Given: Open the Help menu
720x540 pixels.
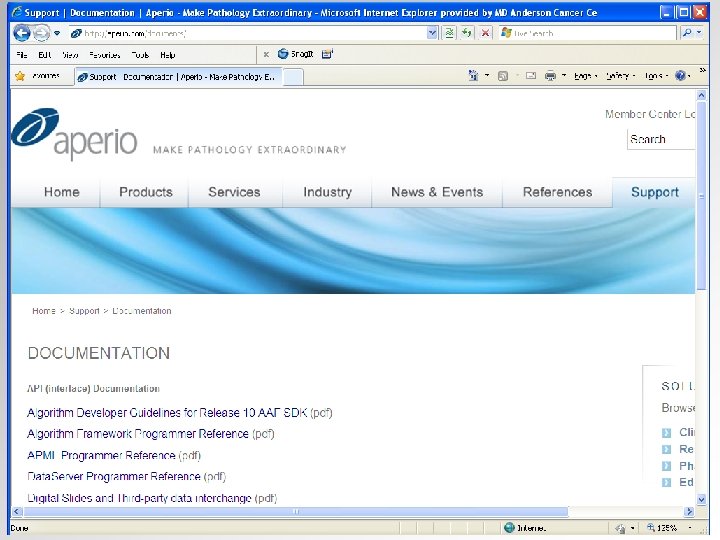Looking at the screenshot, I should (x=168, y=55).
